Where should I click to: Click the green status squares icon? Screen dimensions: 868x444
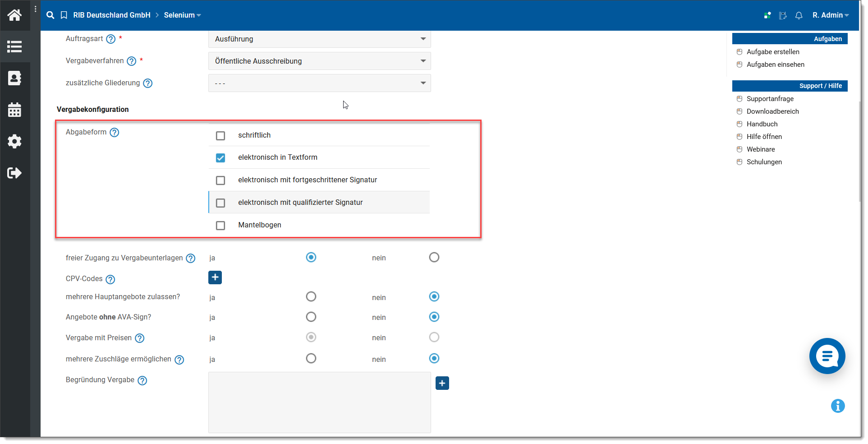pos(767,15)
